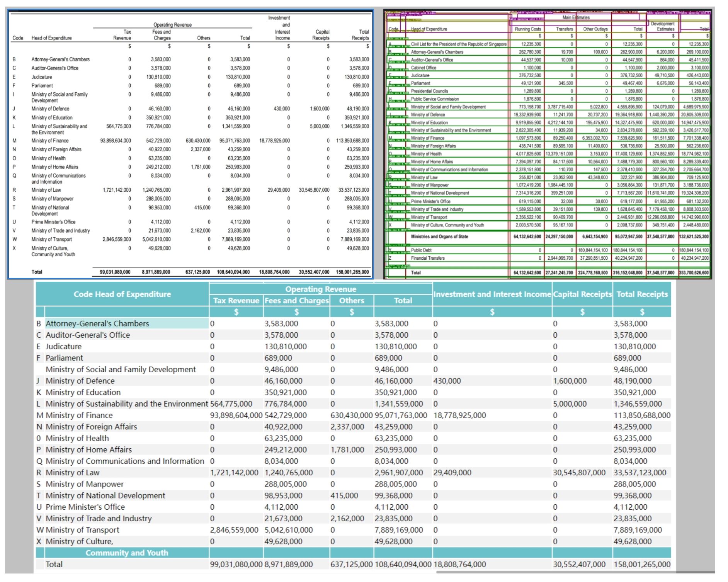Click the annotated Main Estimates table image

(548, 144)
